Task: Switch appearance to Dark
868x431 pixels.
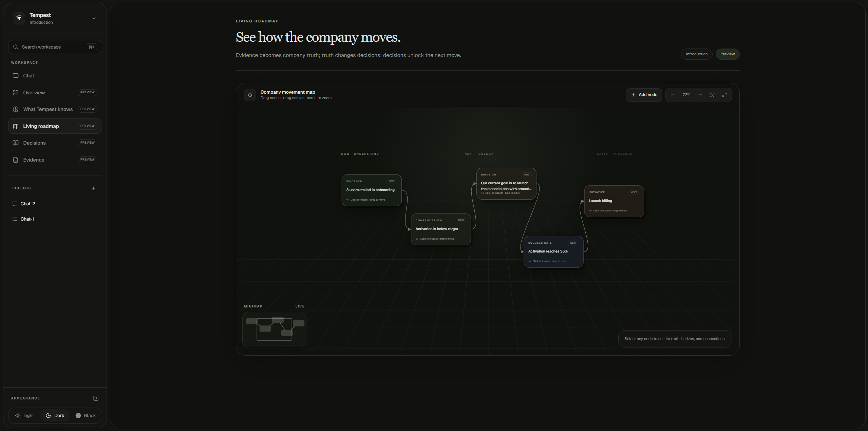Action: pos(55,415)
